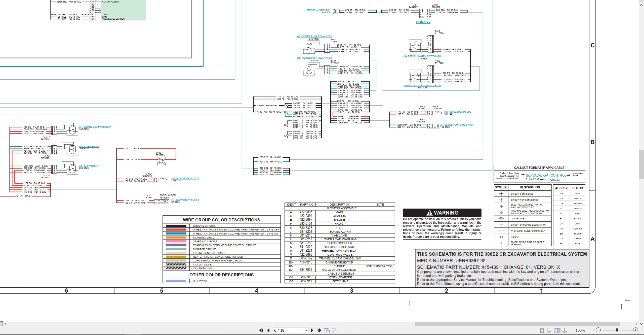Go to the previous page
The height and width of the screenshot is (335, 644).
click(268, 330)
